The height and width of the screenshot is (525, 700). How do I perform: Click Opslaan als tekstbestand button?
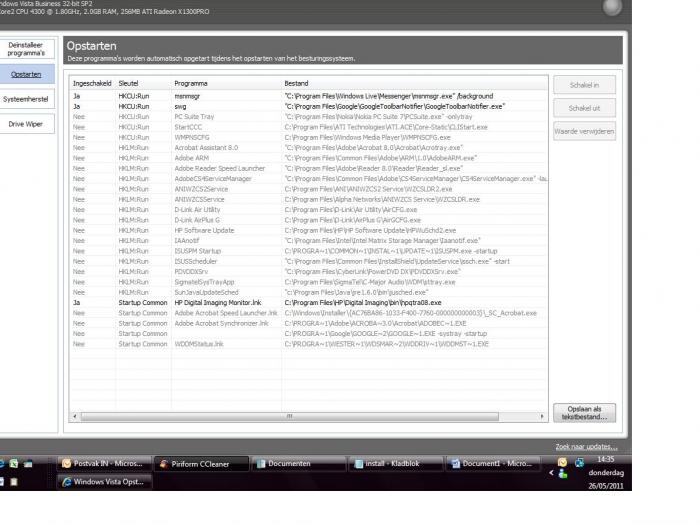[x=584, y=413]
